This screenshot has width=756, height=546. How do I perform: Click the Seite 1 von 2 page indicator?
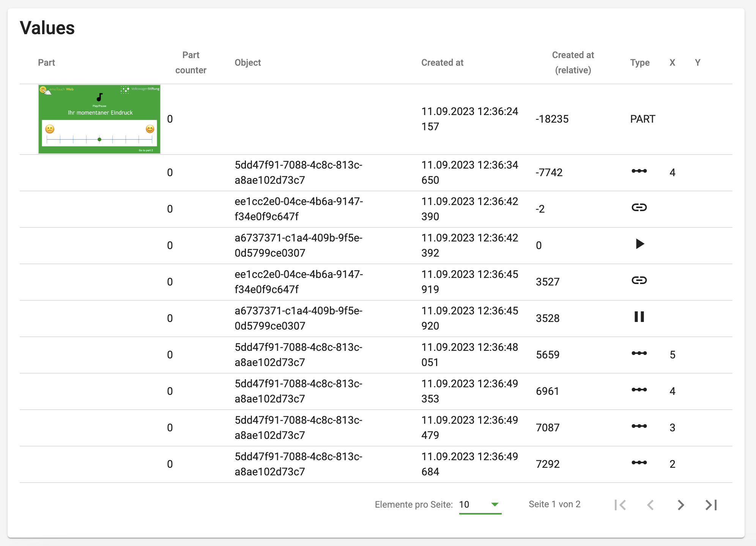click(554, 504)
